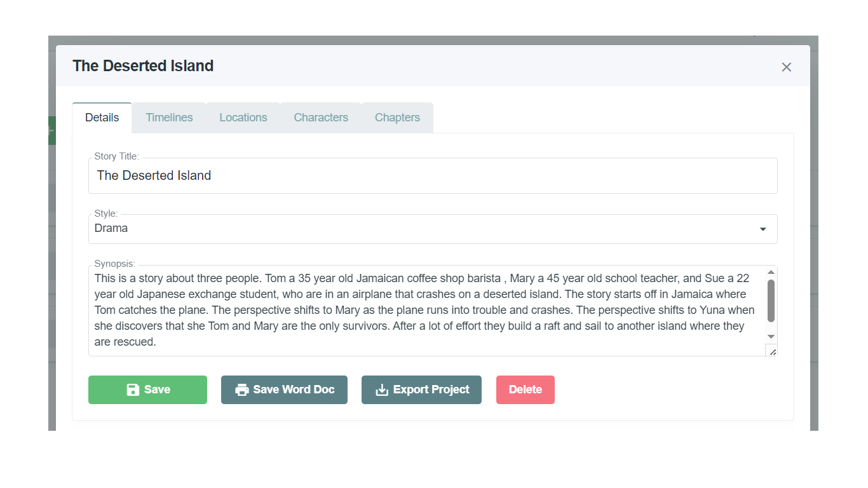Click the green Save button
The image size is (868, 488).
pyautogui.click(x=147, y=390)
